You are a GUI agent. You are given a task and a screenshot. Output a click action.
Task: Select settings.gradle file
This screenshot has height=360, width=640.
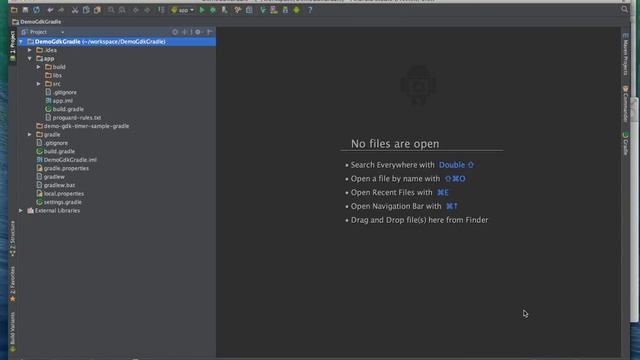tap(59, 202)
